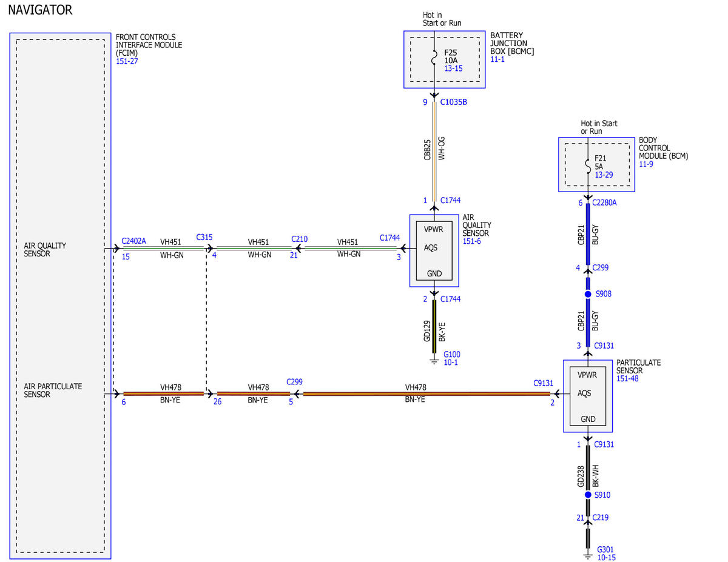The width and height of the screenshot is (728, 562).
Task: Follow the 10-15 ground reference link
Action: click(607, 558)
